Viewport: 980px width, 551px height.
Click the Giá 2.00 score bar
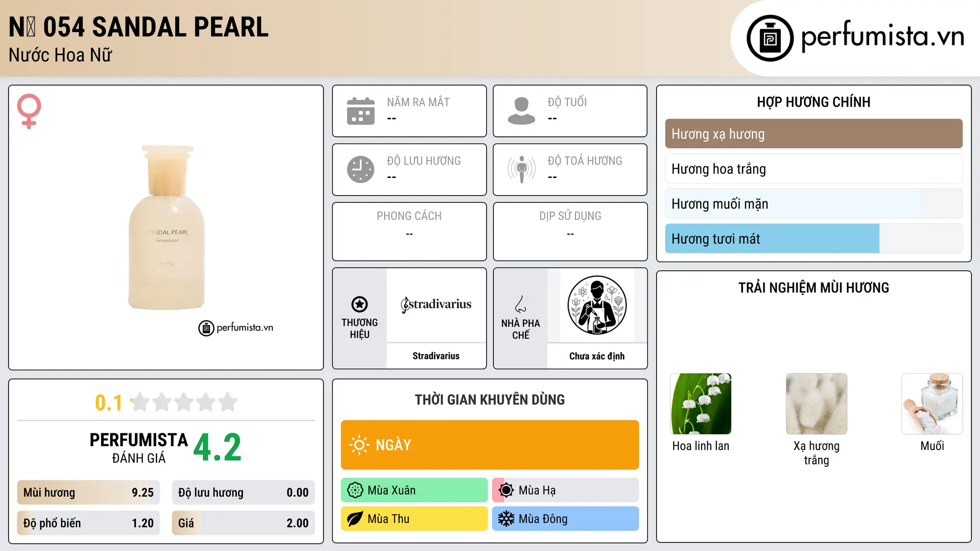tap(244, 523)
